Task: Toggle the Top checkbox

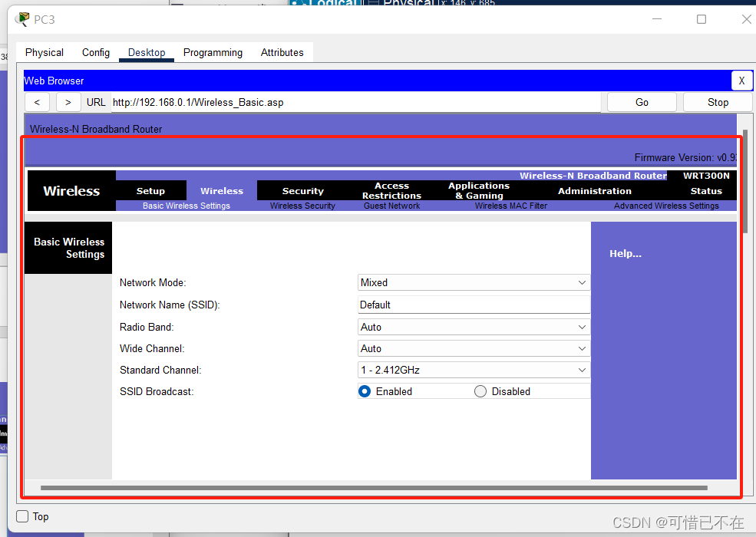Action: (x=23, y=516)
